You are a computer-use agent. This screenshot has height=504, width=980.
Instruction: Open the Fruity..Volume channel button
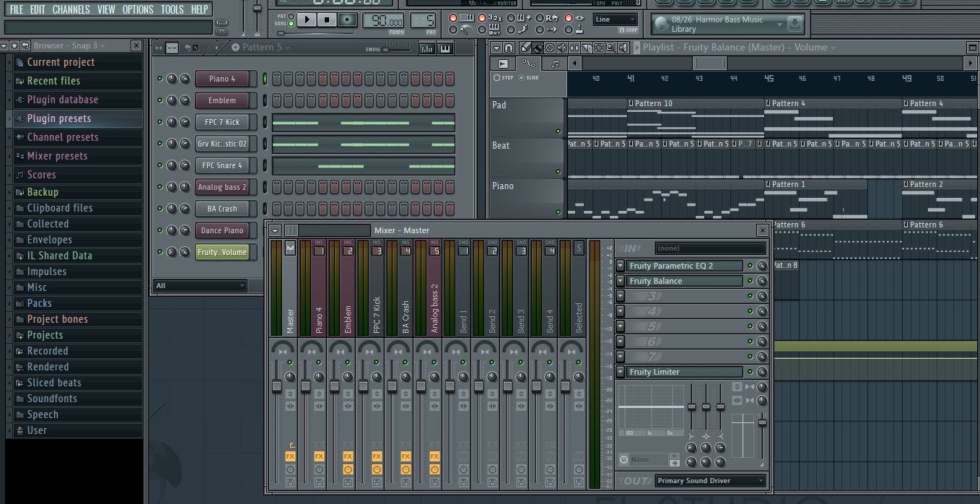pyautogui.click(x=222, y=252)
